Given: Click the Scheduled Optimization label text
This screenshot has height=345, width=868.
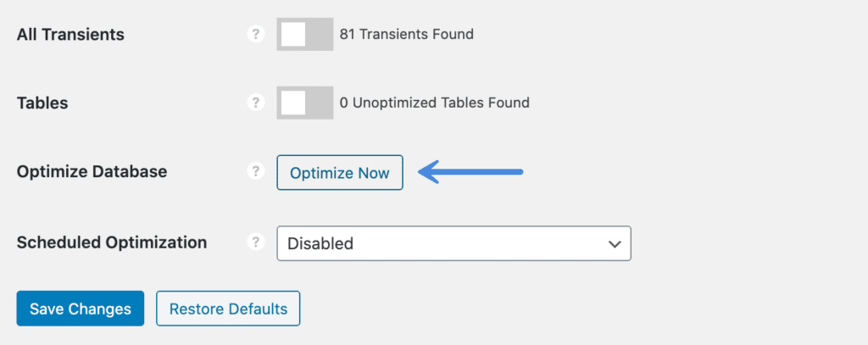Looking at the screenshot, I should point(112,242).
